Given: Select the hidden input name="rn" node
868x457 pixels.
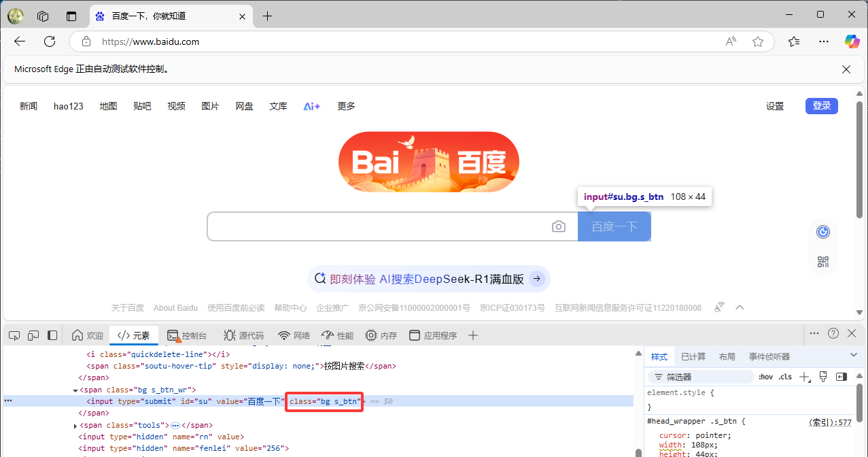Looking at the screenshot, I should coord(161,437).
